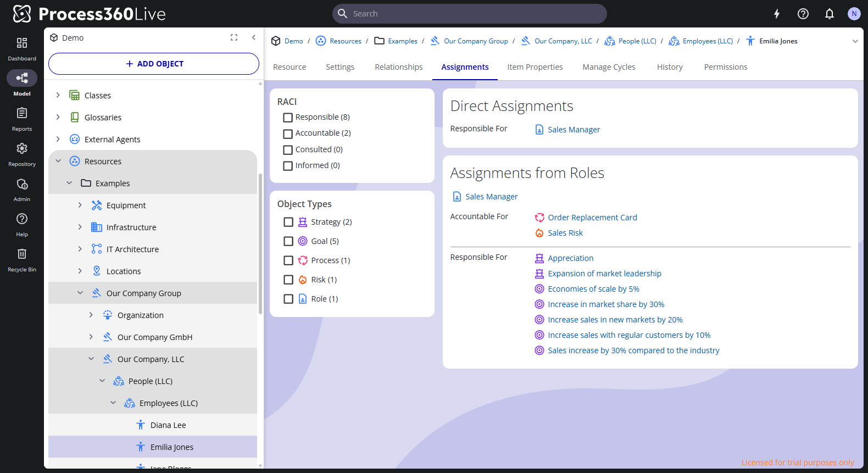This screenshot has width=868, height=473.
Task: Open the Sales Risk link
Action: [565, 233]
